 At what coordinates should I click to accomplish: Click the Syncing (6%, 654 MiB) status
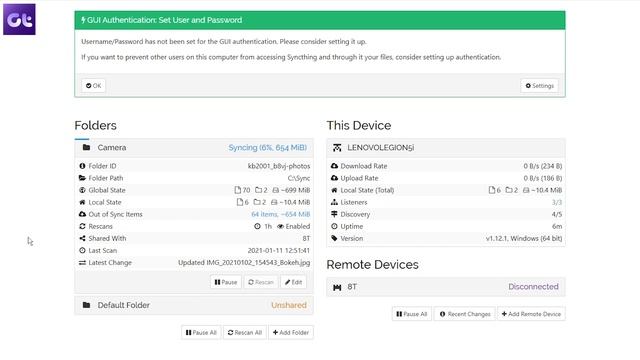(x=267, y=148)
